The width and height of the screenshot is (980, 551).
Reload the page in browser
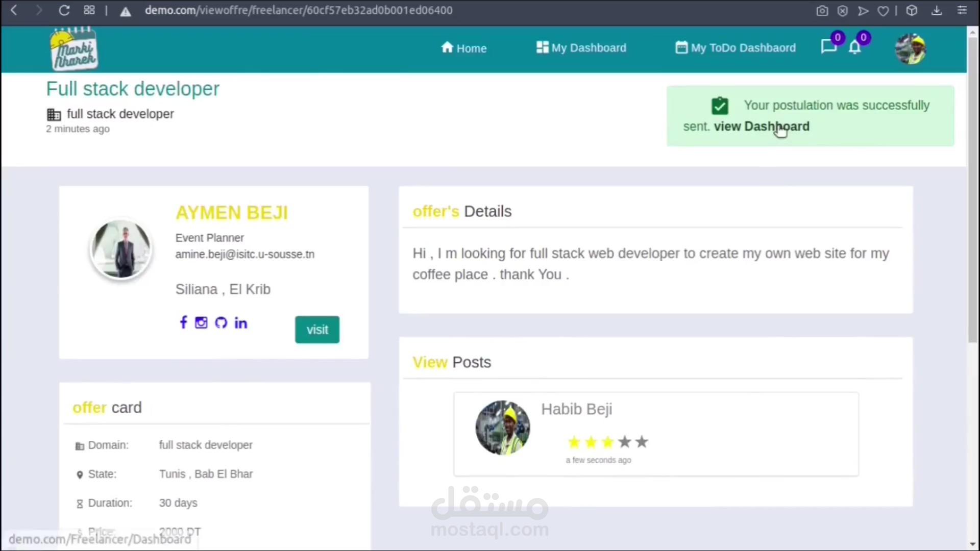pyautogui.click(x=64, y=10)
